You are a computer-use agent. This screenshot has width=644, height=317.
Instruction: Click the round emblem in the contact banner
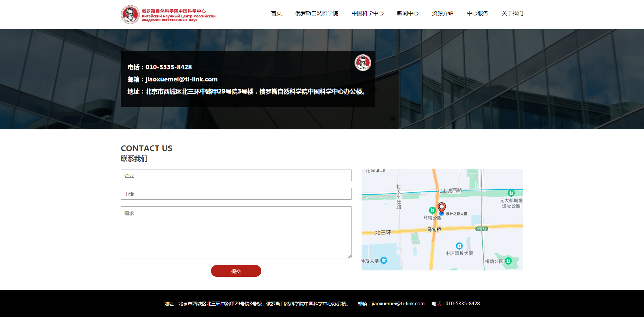363,63
